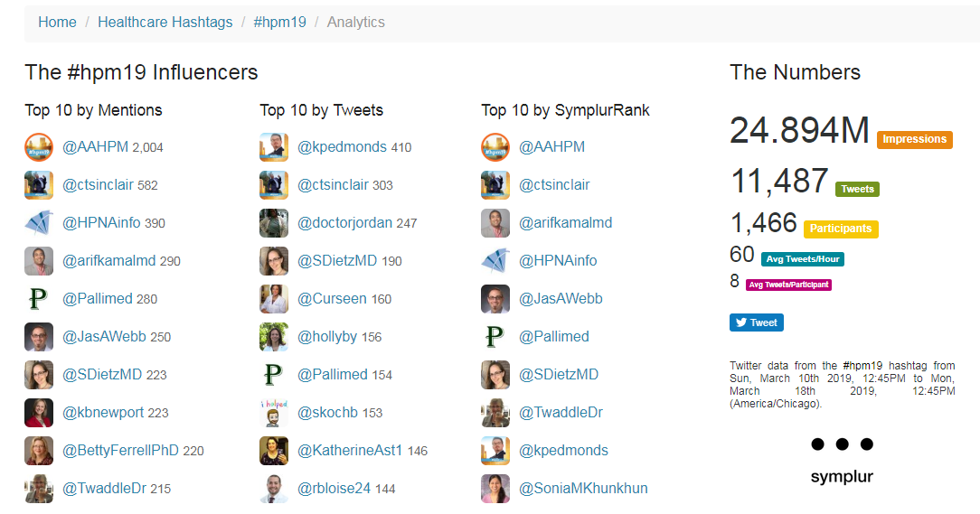Click the Avg Tweets/Hour badge

[x=803, y=259]
